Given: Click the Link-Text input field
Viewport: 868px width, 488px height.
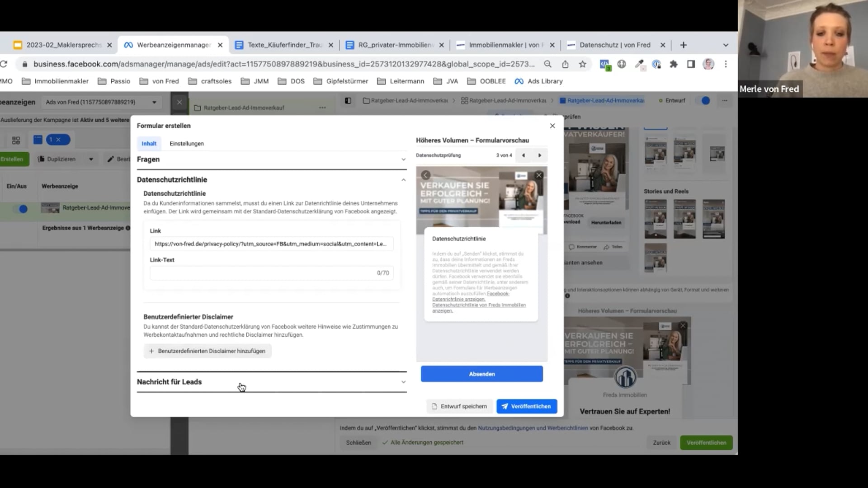Looking at the screenshot, I should pyautogui.click(x=272, y=273).
